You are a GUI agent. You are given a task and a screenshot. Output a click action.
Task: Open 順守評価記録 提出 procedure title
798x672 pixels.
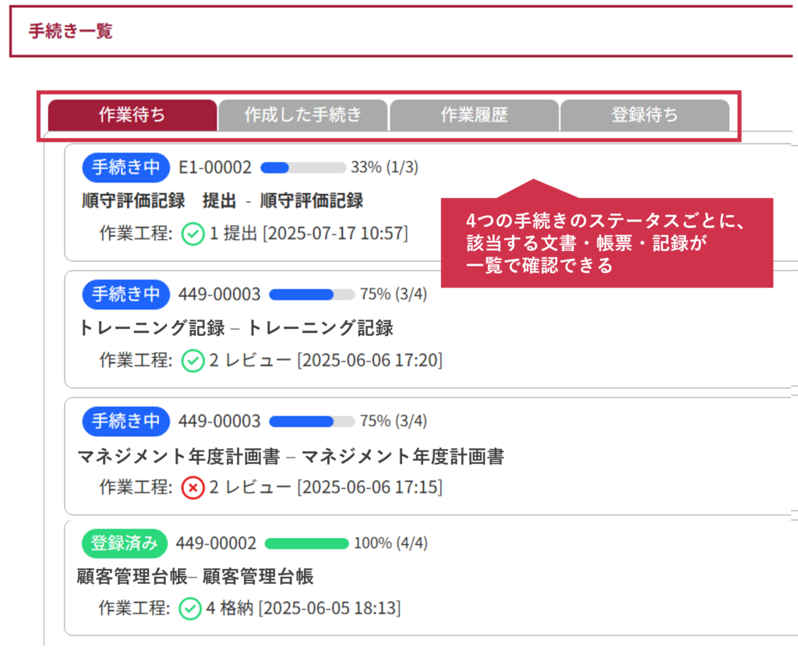point(222,200)
